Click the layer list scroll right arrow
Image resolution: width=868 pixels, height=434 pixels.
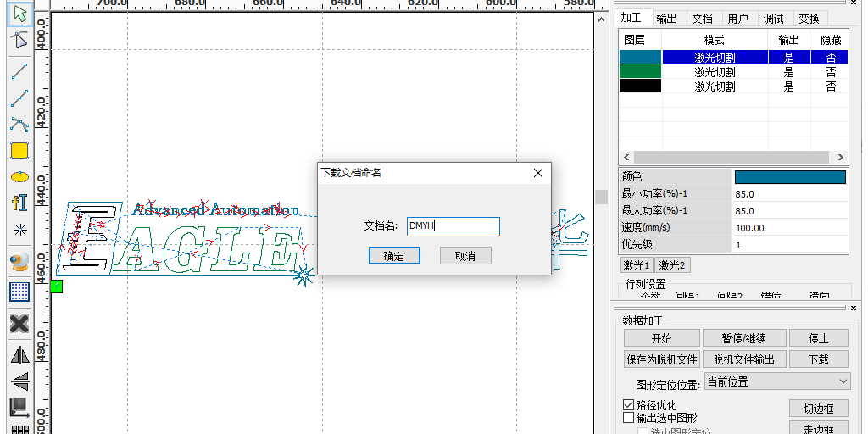point(840,157)
